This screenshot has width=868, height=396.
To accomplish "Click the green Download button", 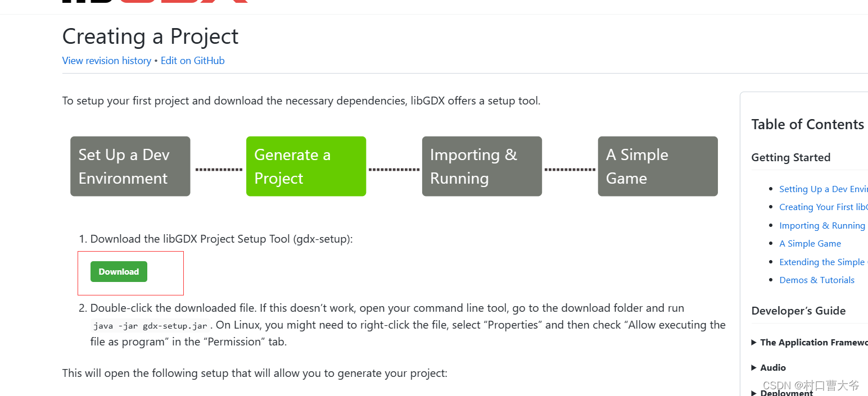I will [119, 272].
